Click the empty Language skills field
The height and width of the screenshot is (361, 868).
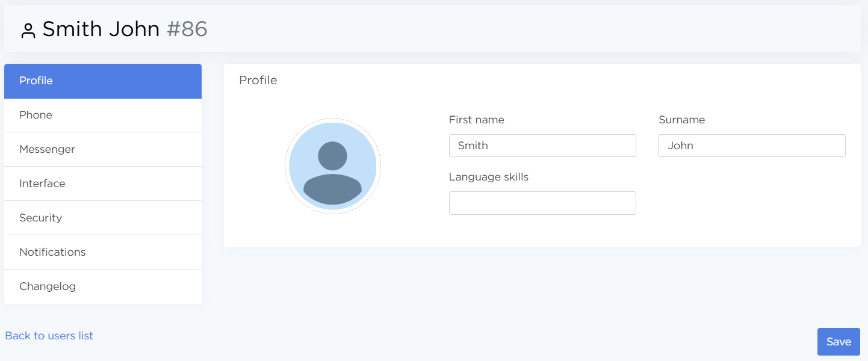point(542,203)
